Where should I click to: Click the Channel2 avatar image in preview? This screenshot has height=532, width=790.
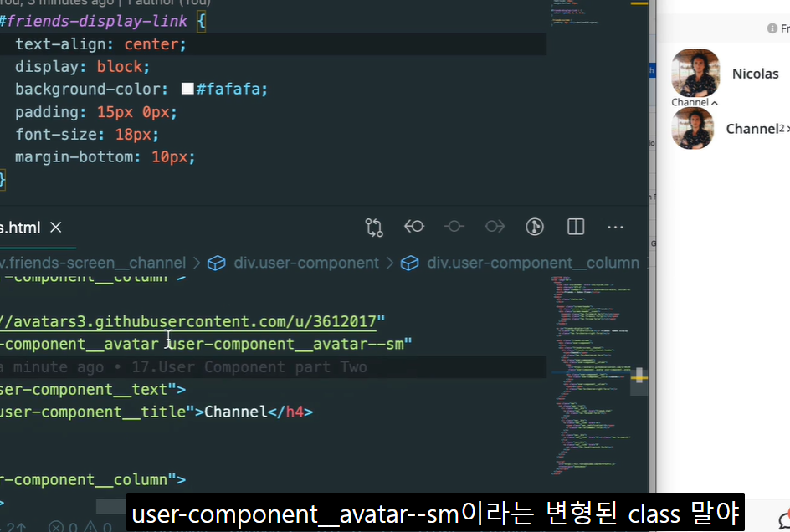692,128
